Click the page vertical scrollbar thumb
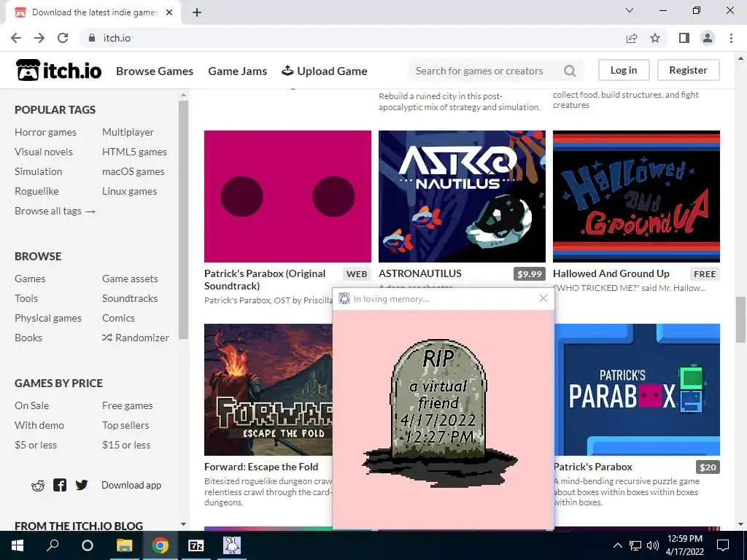The image size is (747, 560). point(740,319)
